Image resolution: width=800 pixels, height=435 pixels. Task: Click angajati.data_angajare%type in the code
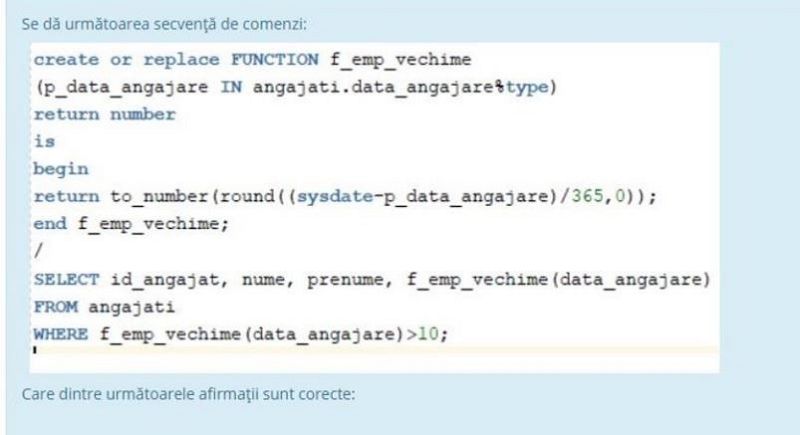click(x=400, y=87)
